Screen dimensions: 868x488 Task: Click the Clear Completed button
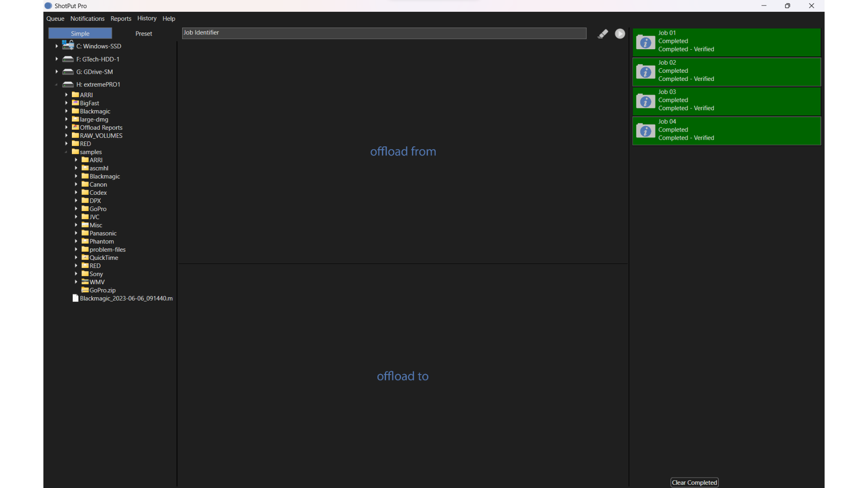pos(694,483)
